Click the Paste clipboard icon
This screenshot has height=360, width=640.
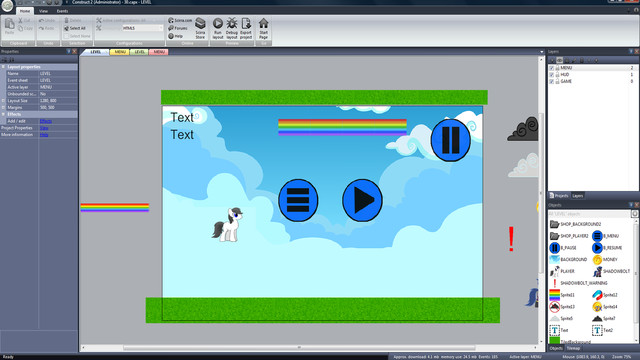click(9, 27)
